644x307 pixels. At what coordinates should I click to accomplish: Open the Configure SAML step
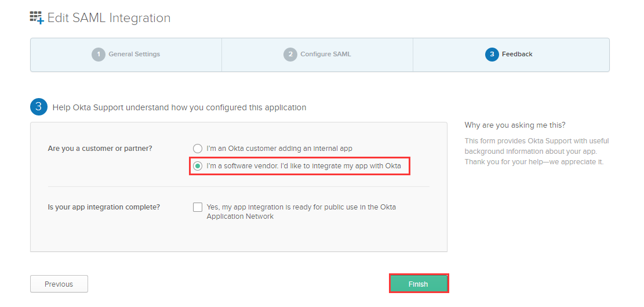click(x=325, y=55)
